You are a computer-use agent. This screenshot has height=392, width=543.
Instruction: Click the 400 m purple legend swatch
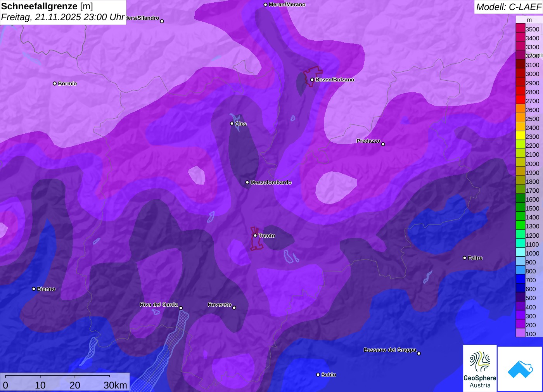(x=521, y=306)
